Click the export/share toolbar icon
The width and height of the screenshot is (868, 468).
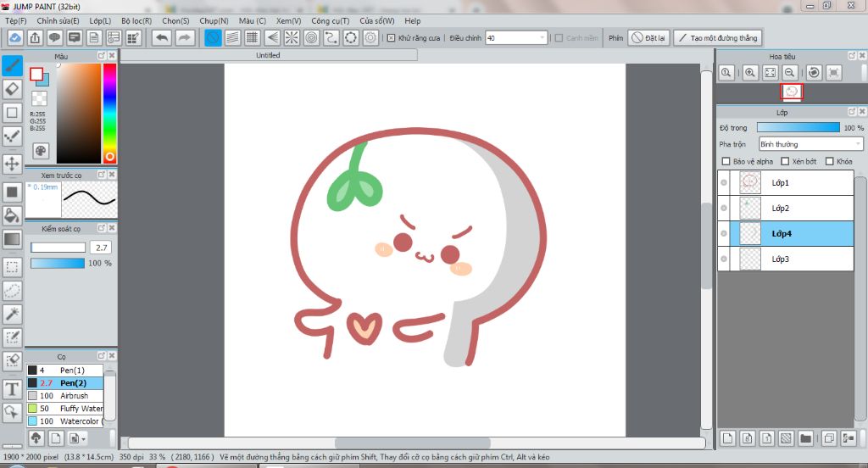pos(35,37)
